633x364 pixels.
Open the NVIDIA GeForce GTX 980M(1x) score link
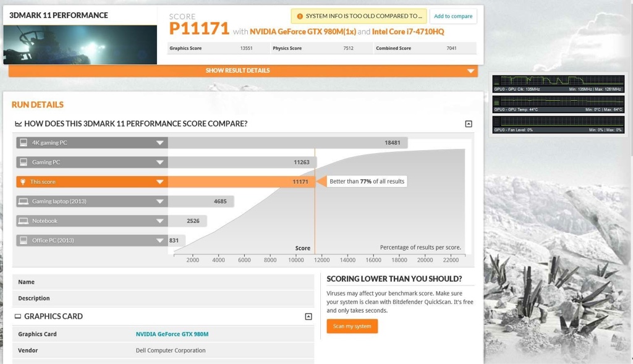pos(303,32)
